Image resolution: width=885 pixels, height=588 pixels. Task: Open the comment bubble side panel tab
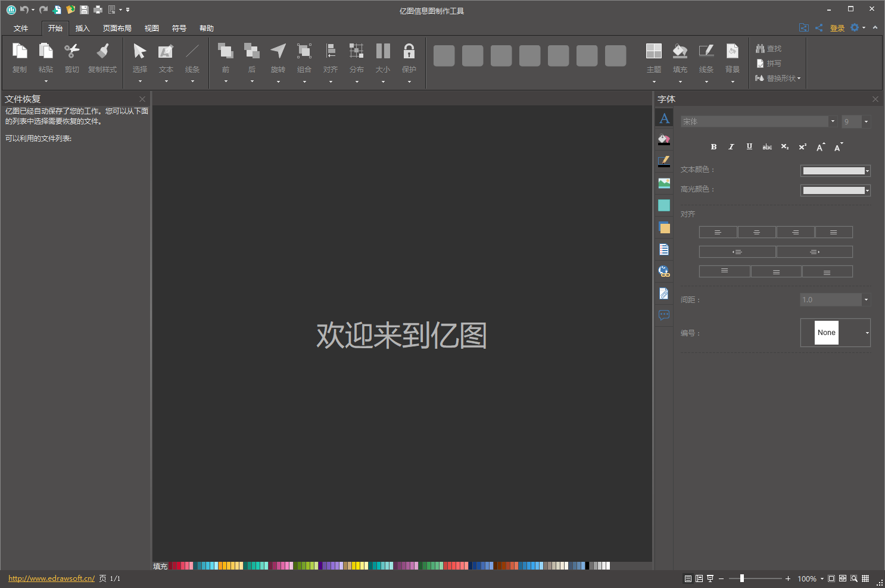tap(664, 315)
